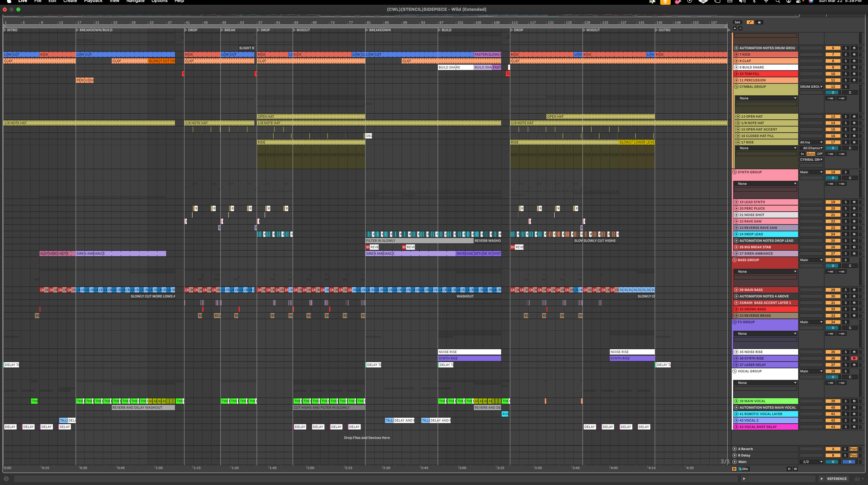This screenshot has width=868, height=485.
Task: Open the Options menu
Action: [159, 1]
